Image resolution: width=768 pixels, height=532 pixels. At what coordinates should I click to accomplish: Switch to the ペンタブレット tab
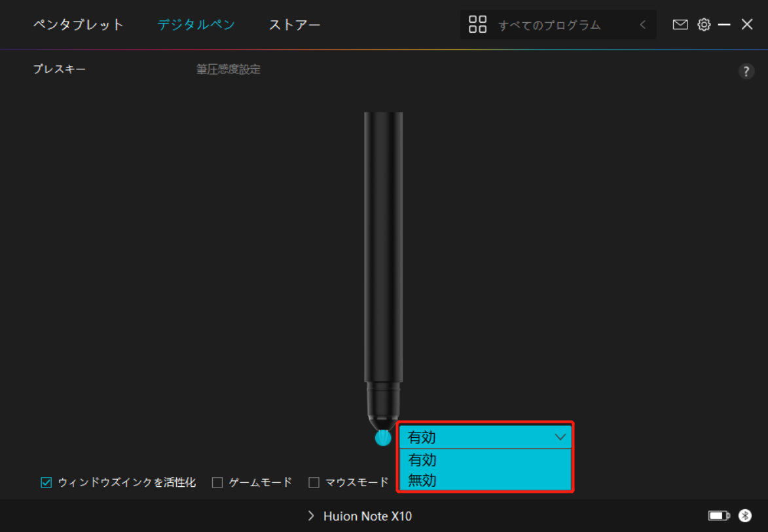point(79,25)
